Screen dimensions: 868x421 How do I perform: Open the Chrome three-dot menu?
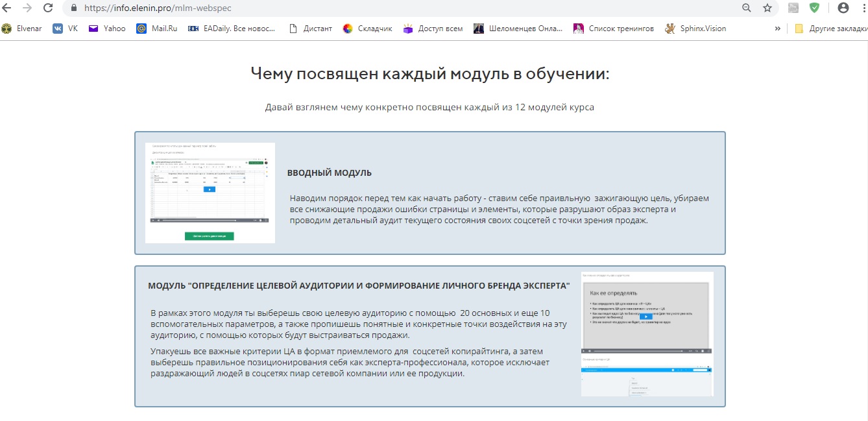click(863, 8)
